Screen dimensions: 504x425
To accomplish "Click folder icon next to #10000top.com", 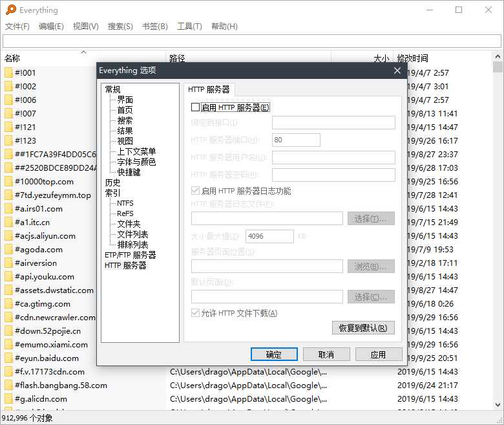I will (x=8, y=182).
